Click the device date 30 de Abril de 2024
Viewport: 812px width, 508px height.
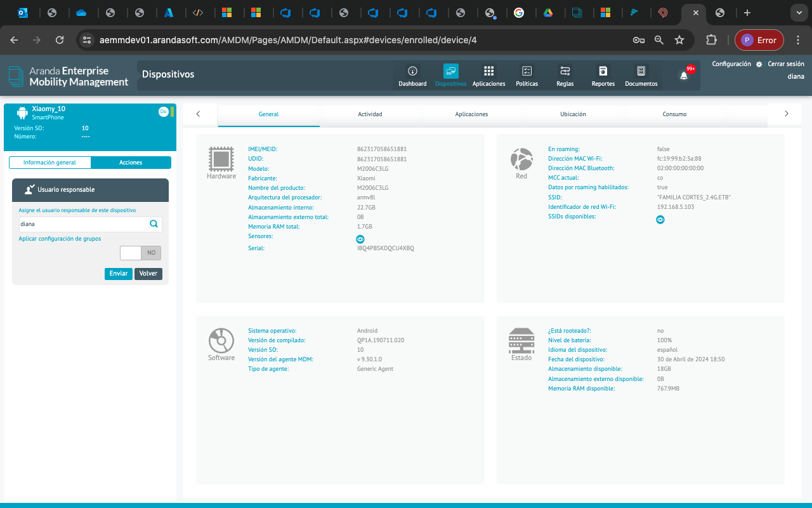691,359
